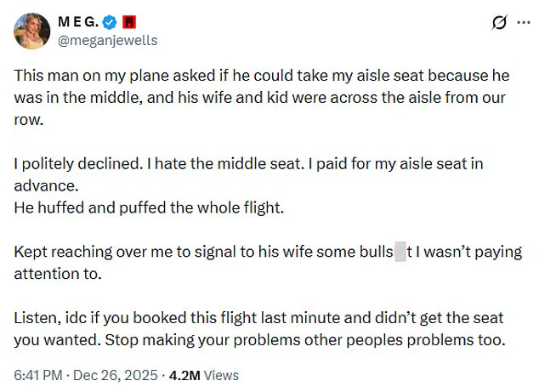The image size is (539, 392).
Task: Click the greyed-out censored block in bulls**t
Action: tap(400, 253)
